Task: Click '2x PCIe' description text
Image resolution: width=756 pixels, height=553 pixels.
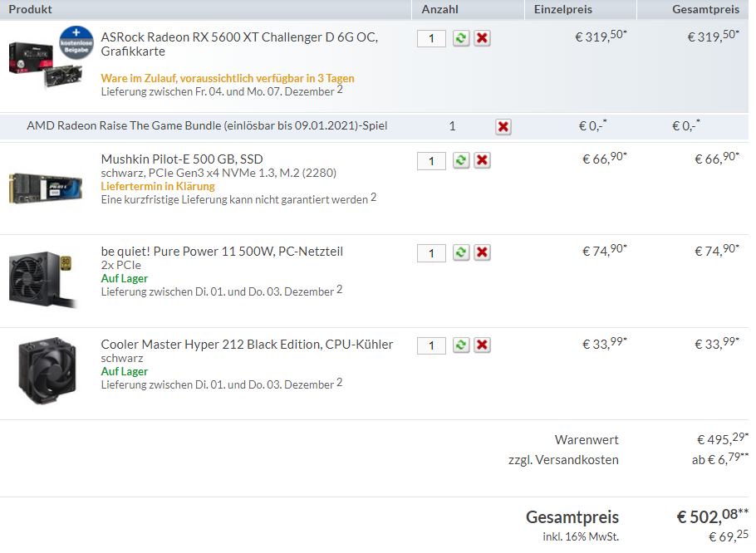Action: coord(121,265)
